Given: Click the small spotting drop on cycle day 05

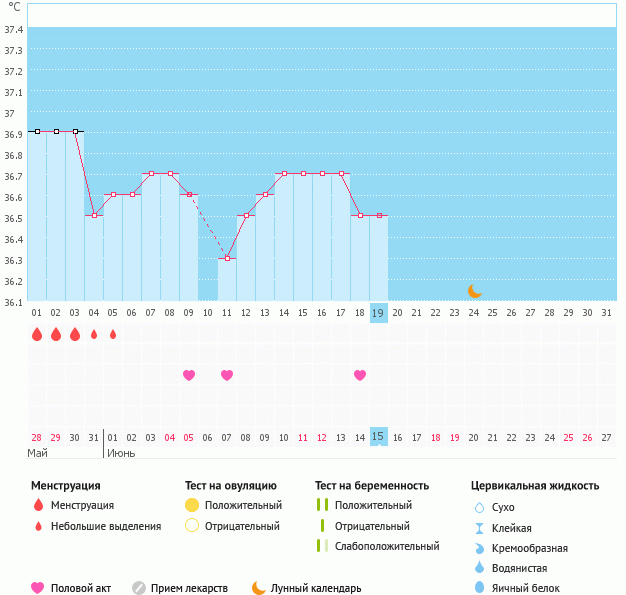Looking at the screenshot, I should tap(113, 334).
